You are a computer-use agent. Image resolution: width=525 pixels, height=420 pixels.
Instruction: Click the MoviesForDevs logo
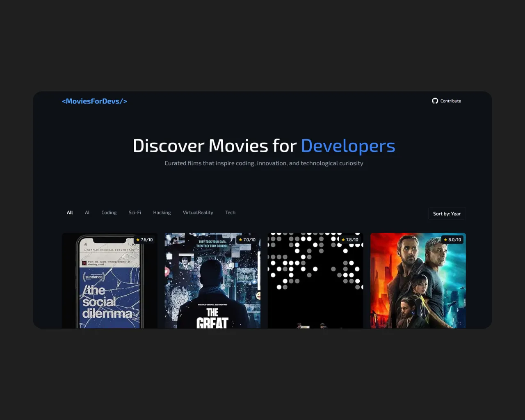point(94,101)
